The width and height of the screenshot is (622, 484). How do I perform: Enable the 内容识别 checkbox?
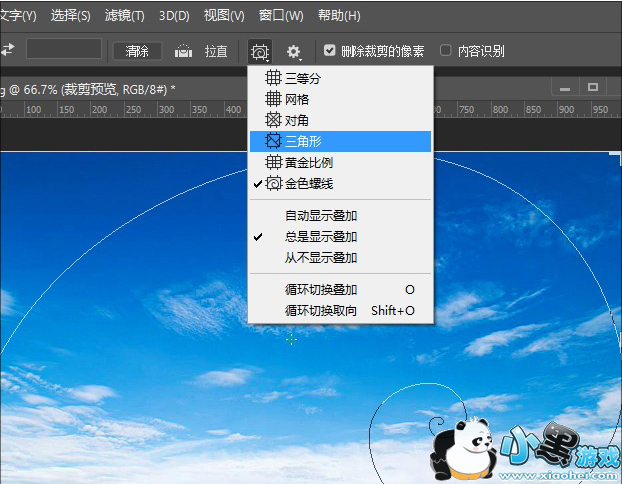click(x=446, y=51)
